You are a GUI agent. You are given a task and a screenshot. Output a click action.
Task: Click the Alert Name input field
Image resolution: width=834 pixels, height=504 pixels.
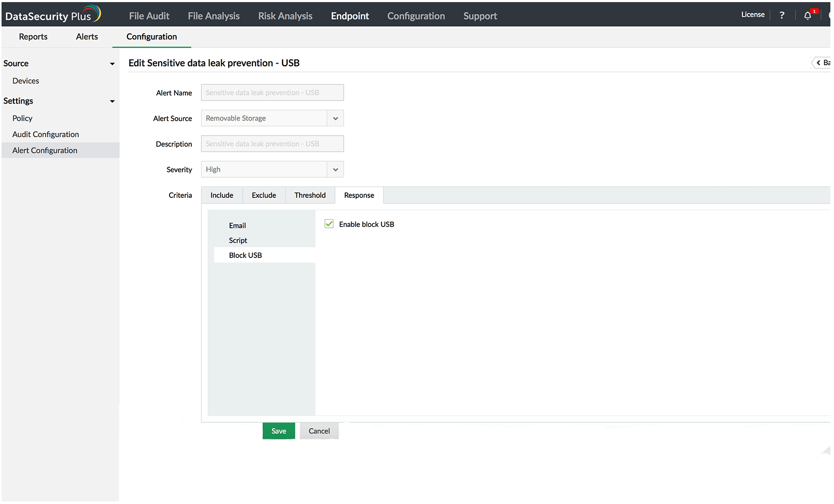(x=272, y=93)
